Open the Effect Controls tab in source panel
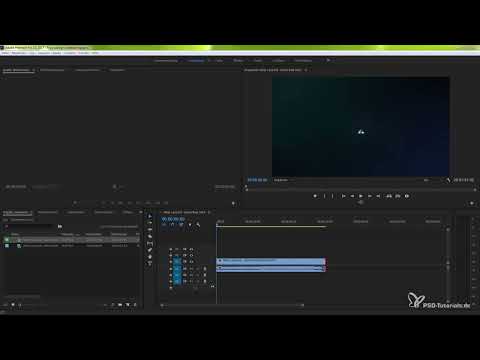 (x=52, y=70)
